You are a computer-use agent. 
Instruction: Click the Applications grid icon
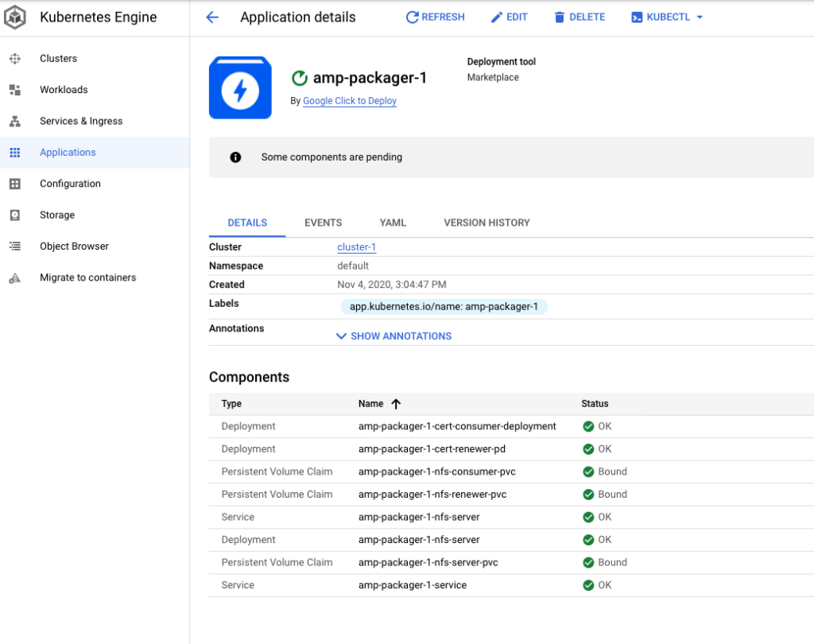(15, 152)
